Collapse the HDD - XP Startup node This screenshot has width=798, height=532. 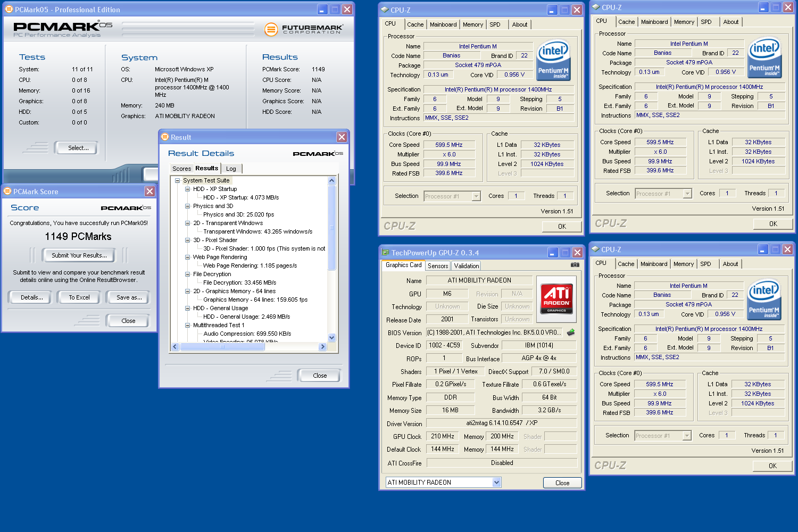click(187, 189)
